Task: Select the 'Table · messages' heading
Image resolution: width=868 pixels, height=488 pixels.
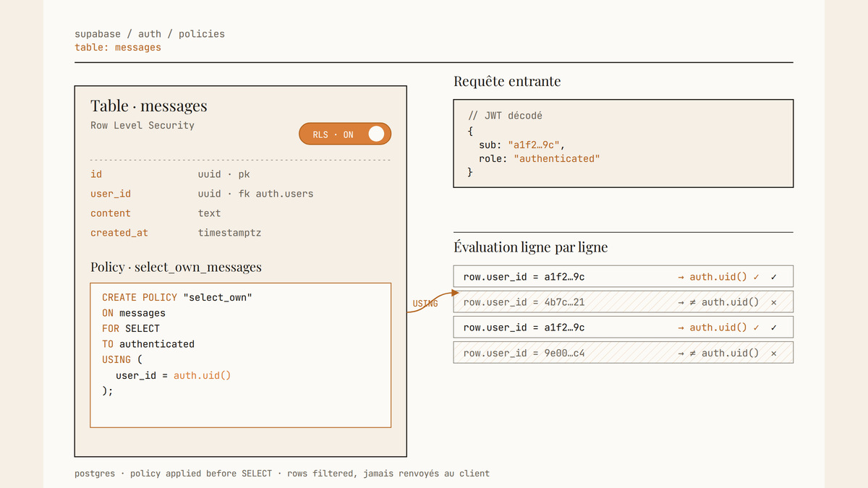Action: (149, 106)
